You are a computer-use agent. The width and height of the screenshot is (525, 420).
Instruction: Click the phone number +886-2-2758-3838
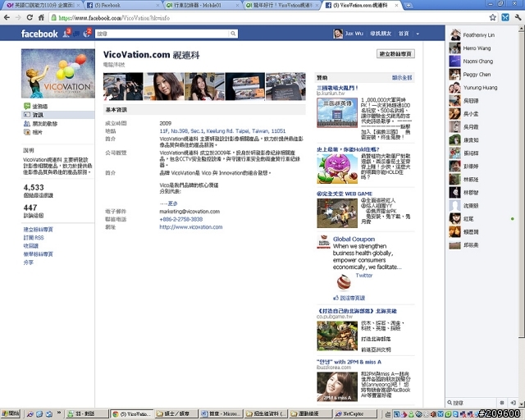tap(181, 219)
